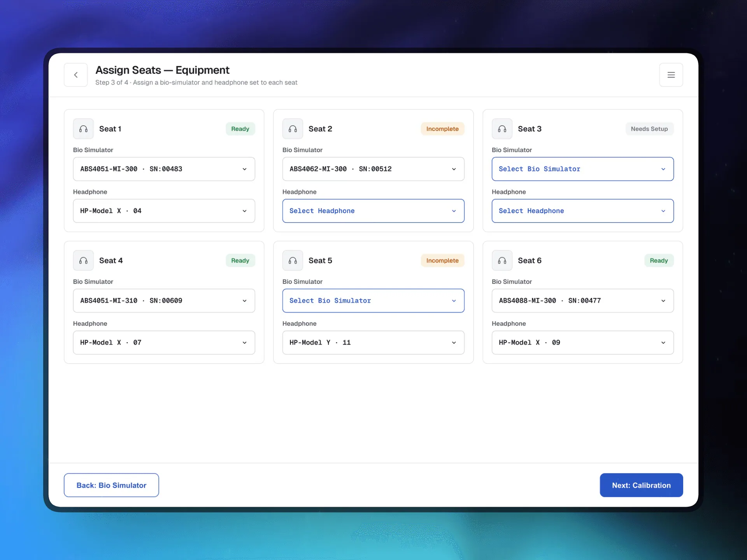Open Seat 1 Bio Simulator dropdown

click(x=164, y=169)
